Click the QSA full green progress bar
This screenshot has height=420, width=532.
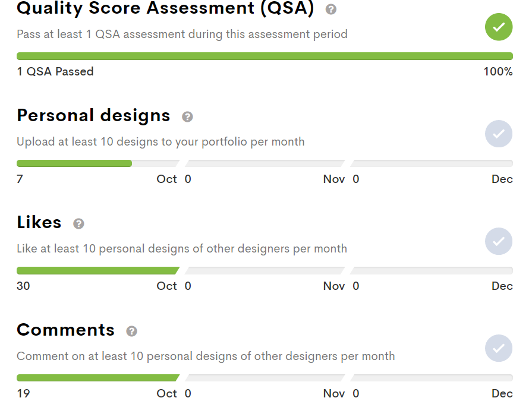[x=265, y=56]
